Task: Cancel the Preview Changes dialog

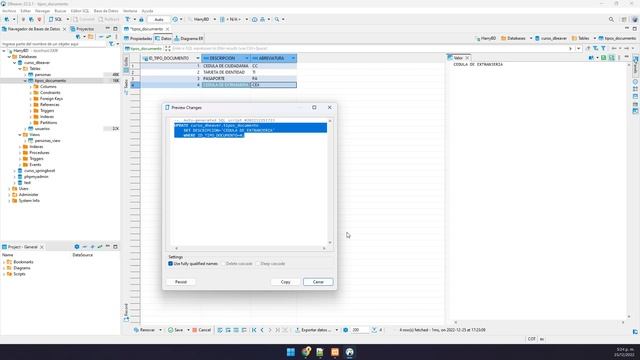Action: coord(318,282)
